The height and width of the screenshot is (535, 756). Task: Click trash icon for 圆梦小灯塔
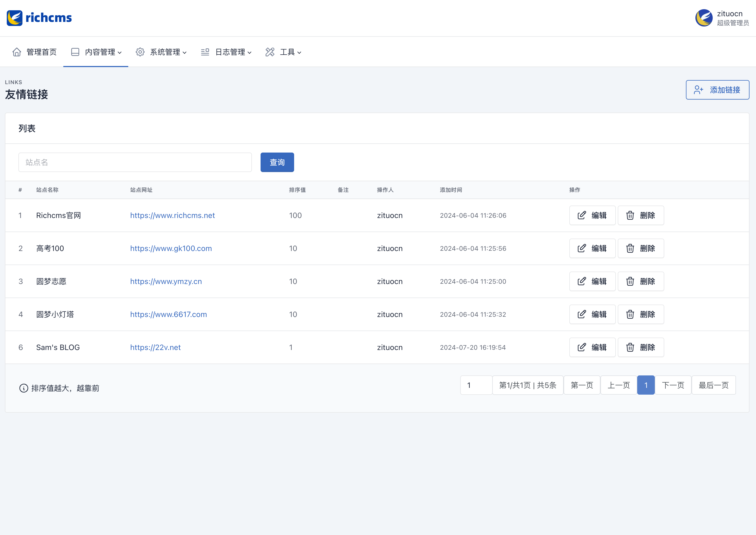click(x=630, y=314)
